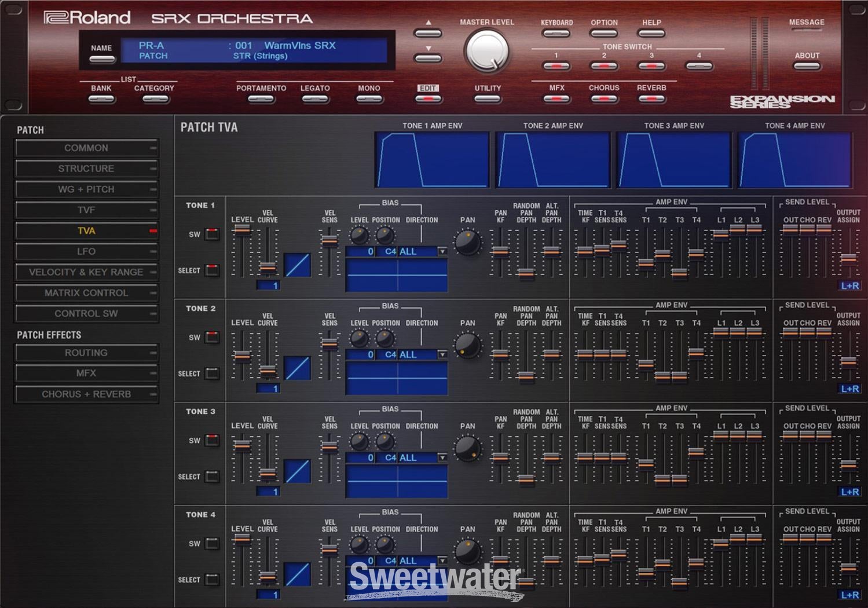Enable the Tone 4 SW switch

(x=213, y=544)
